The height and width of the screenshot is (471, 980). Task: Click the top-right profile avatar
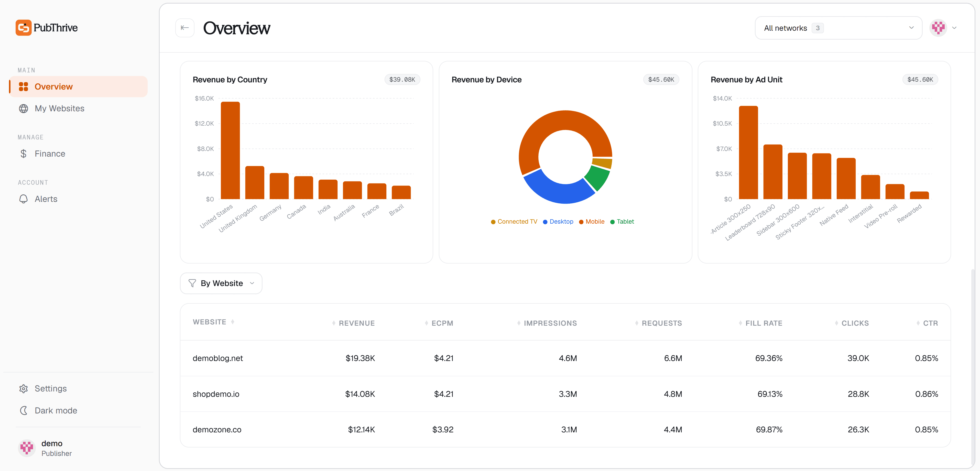tap(938, 28)
